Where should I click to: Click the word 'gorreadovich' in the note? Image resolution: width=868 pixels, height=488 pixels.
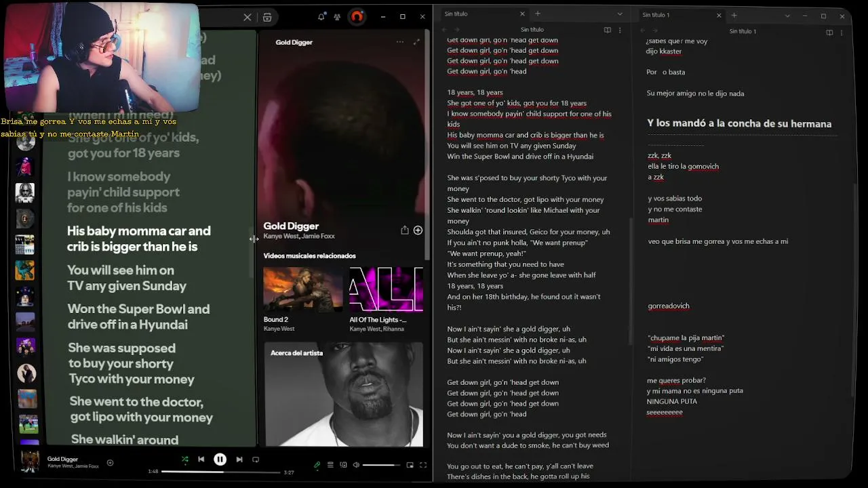pos(669,306)
